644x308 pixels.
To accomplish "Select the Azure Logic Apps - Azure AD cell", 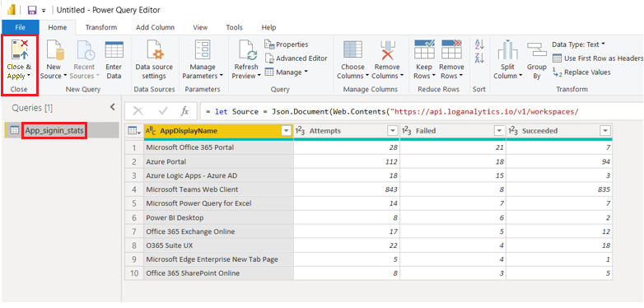I will [x=218, y=175].
